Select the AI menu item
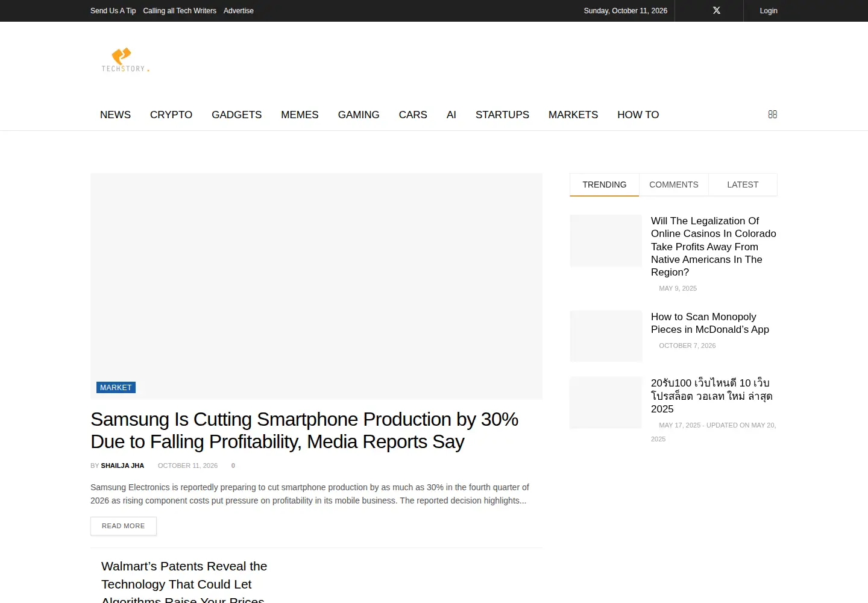The image size is (868, 603). pyautogui.click(x=451, y=115)
